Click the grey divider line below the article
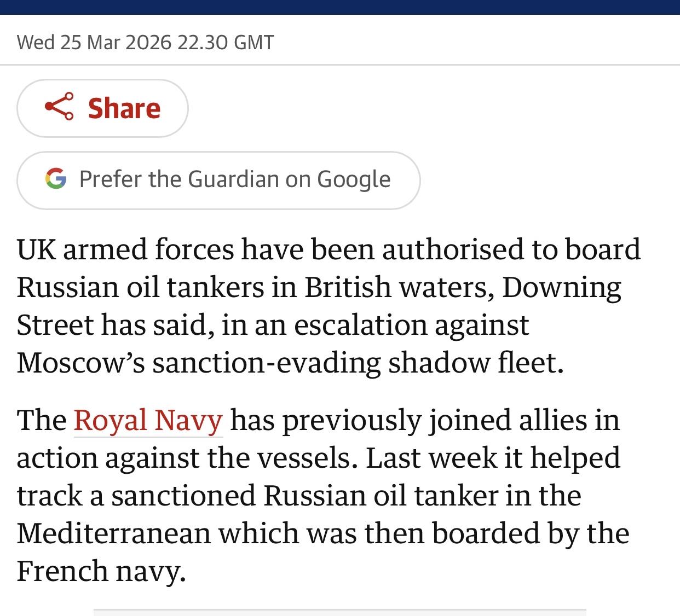This screenshot has height=616, width=680. pyautogui.click(x=339, y=609)
